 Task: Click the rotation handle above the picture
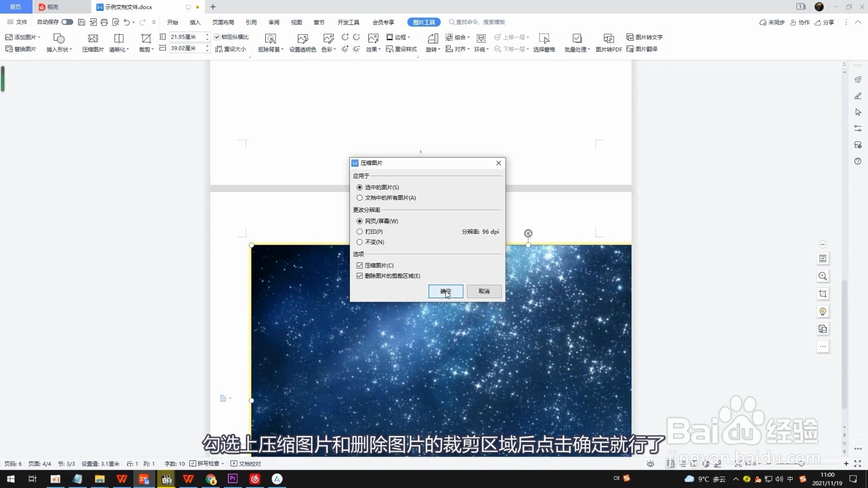click(x=528, y=233)
